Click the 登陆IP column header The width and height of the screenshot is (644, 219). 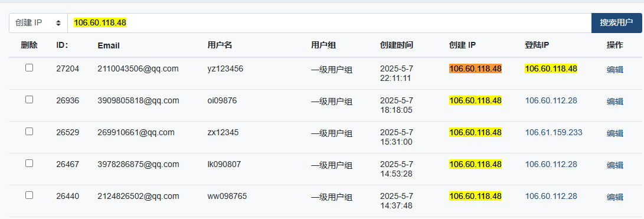pos(537,45)
